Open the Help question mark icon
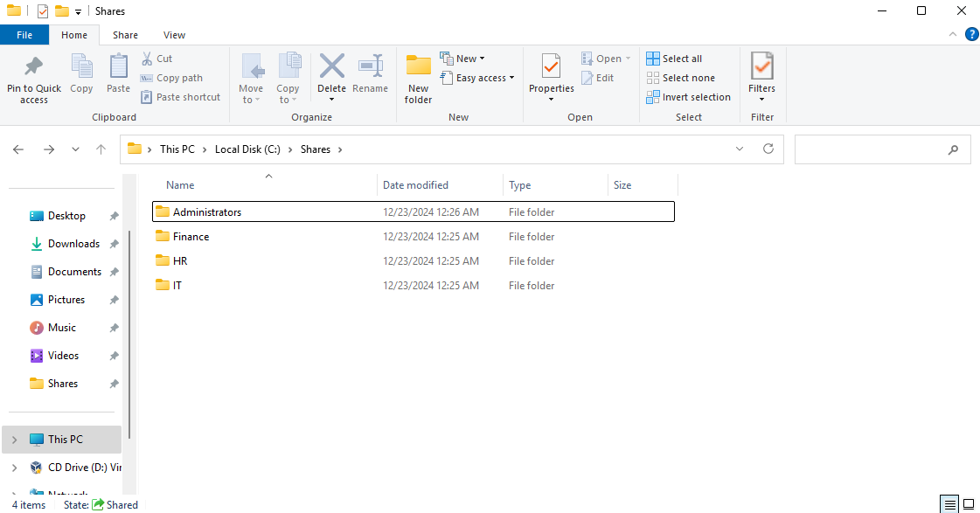This screenshot has height=513, width=980. tap(970, 35)
